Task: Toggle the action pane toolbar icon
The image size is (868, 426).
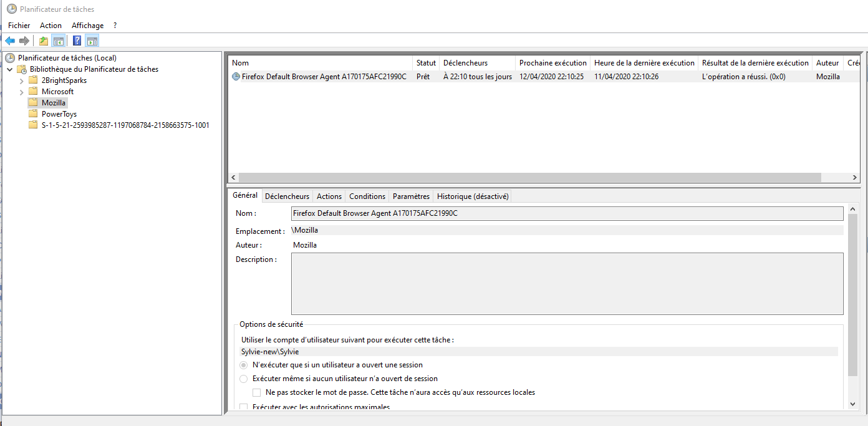Action: point(92,41)
